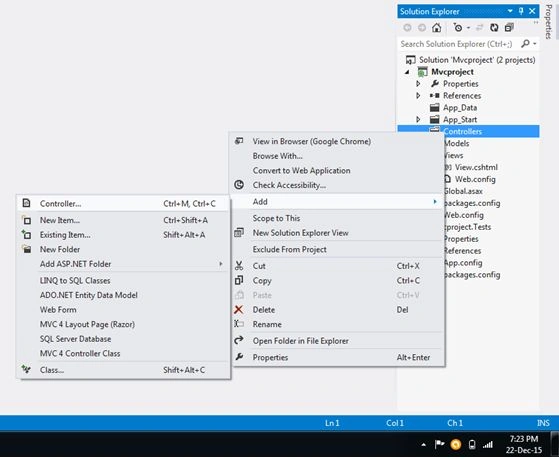The image size is (559, 459).
Task: Expand the App_Start folder node
Action: (418, 119)
